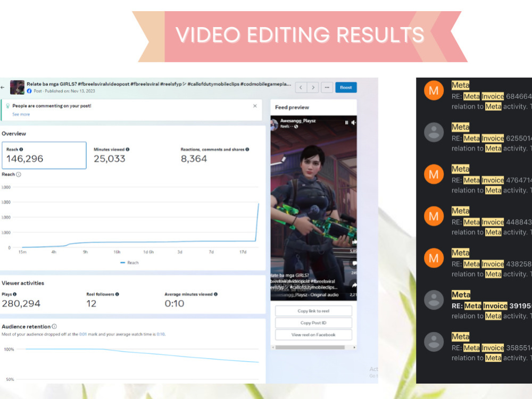This screenshot has width=532, height=399.
Task: Open the Meta Invoice 625501 email
Action: (475, 137)
